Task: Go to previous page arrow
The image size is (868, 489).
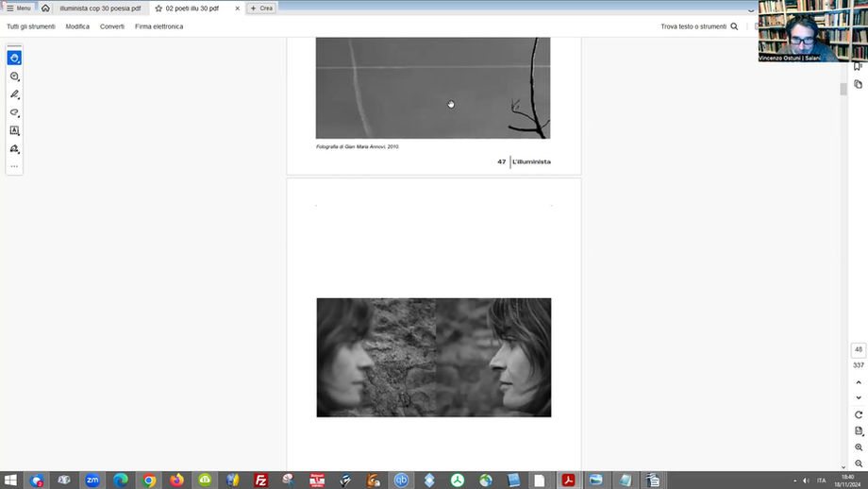Action: click(859, 382)
